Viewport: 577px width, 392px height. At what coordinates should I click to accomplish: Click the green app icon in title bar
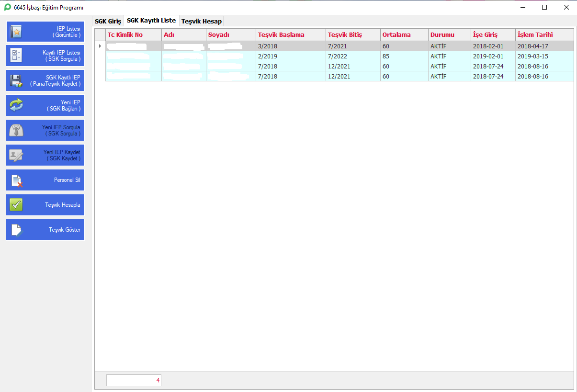point(7,7)
